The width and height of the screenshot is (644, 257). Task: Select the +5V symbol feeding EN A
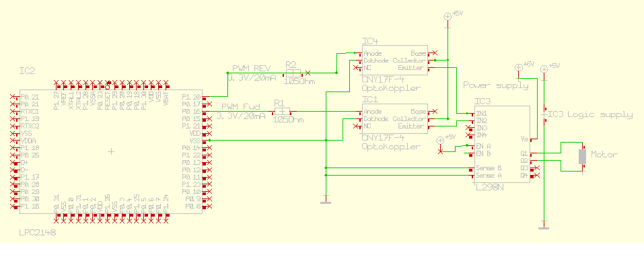click(x=440, y=141)
